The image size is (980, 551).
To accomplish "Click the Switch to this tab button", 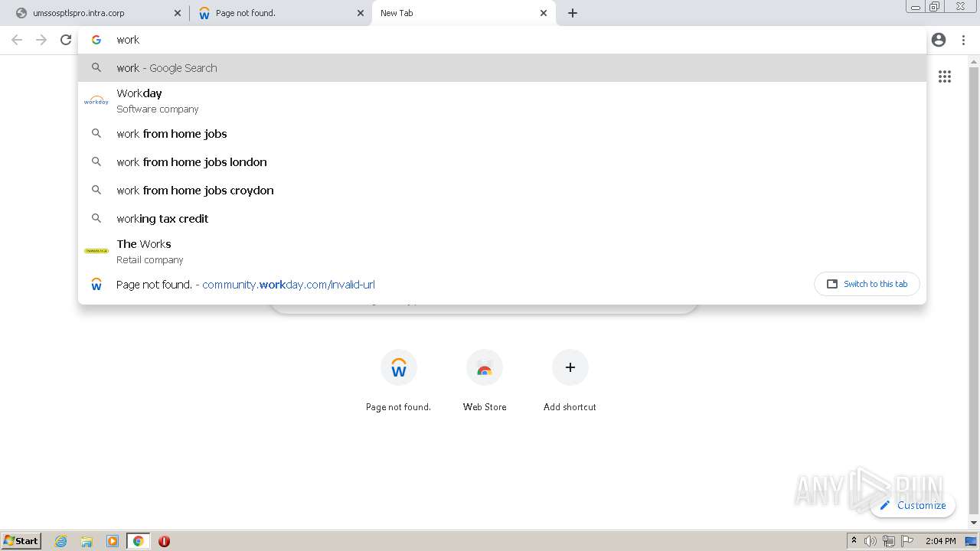I will pyautogui.click(x=867, y=284).
